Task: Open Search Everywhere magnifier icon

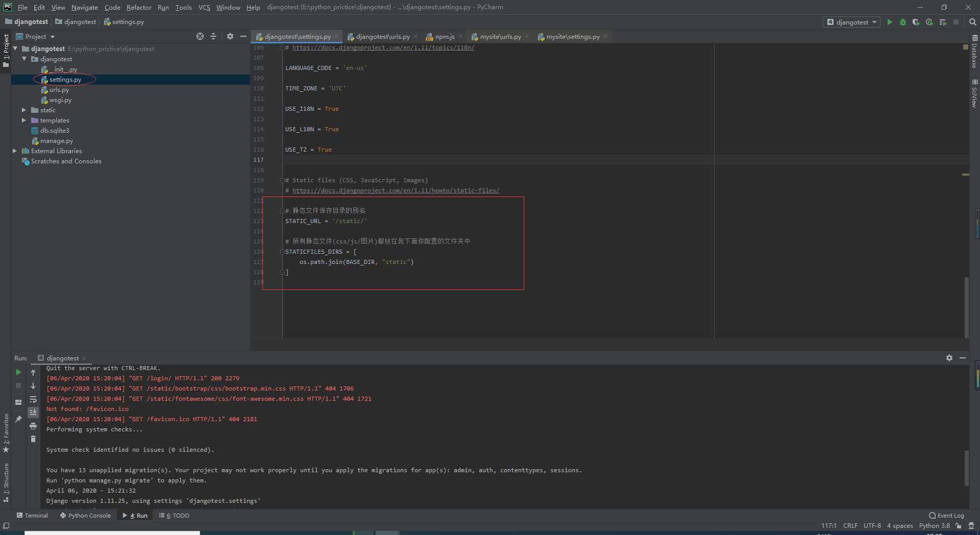Action: [972, 22]
